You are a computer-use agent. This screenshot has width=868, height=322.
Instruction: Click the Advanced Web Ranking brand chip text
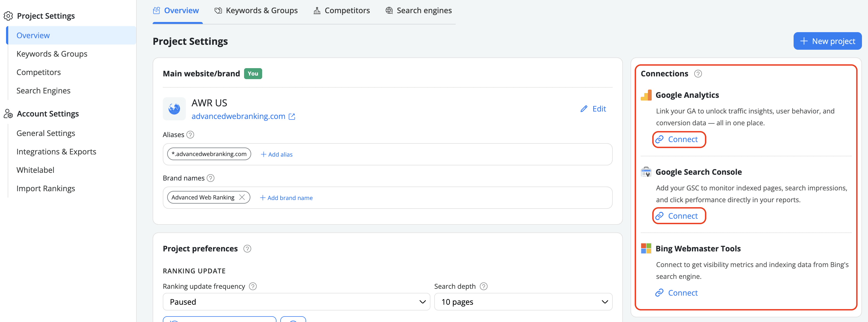pyautogui.click(x=203, y=198)
